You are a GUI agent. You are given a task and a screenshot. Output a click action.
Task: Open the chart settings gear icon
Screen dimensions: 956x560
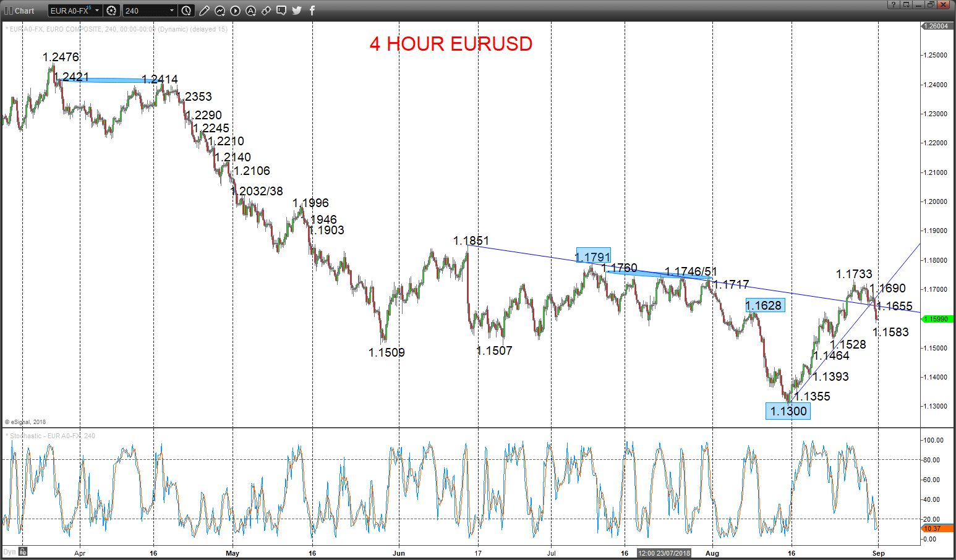pyautogui.click(x=111, y=11)
